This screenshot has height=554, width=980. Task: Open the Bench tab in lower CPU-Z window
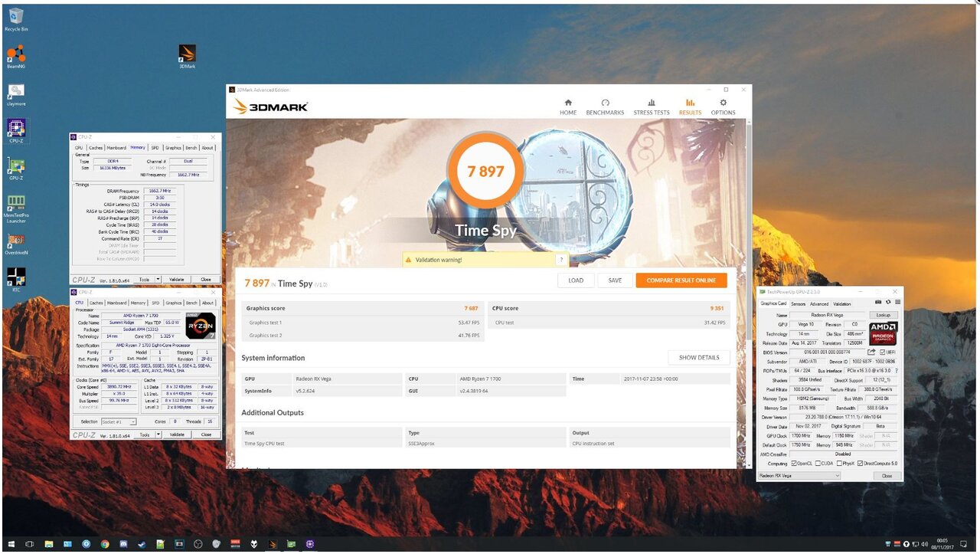(x=191, y=303)
